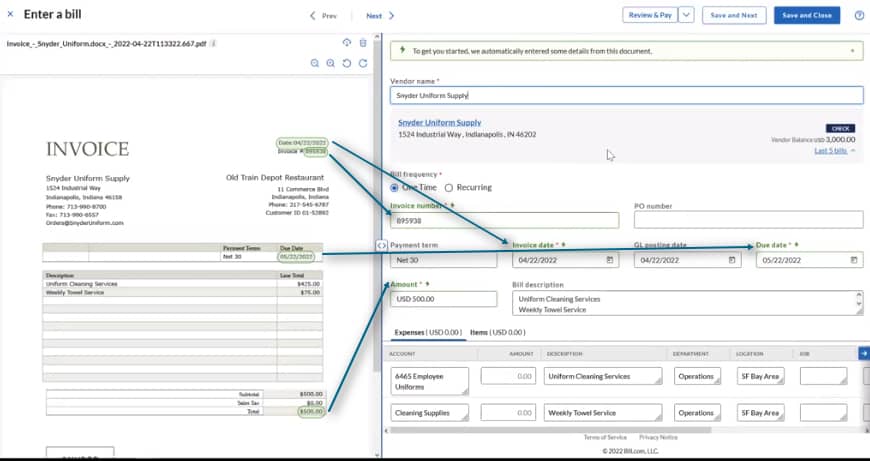Screen dimensions: 870x461
Task: Switch to the Expenses tab
Action: (428, 332)
